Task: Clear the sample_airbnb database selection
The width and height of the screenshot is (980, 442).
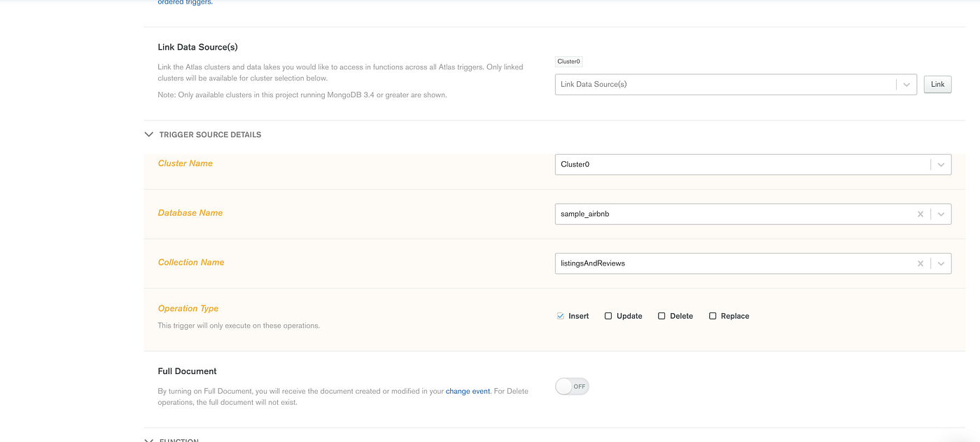Action: [x=920, y=214]
